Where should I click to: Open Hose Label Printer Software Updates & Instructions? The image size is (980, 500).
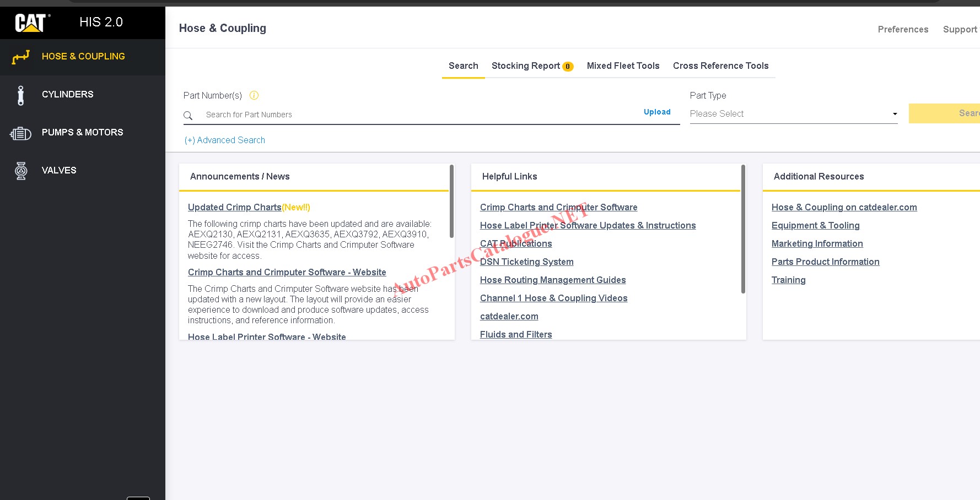pos(588,225)
